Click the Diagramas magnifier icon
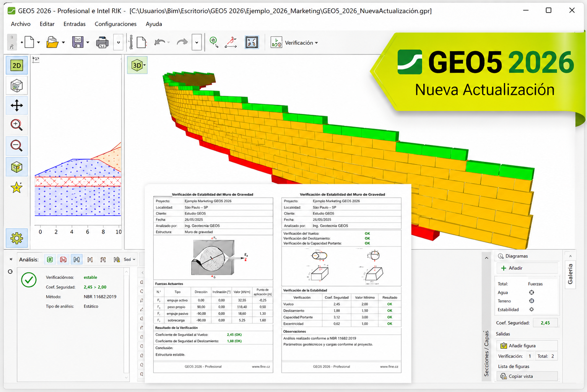Viewport: 587px width, 392px height. click(x=501, y=256)
